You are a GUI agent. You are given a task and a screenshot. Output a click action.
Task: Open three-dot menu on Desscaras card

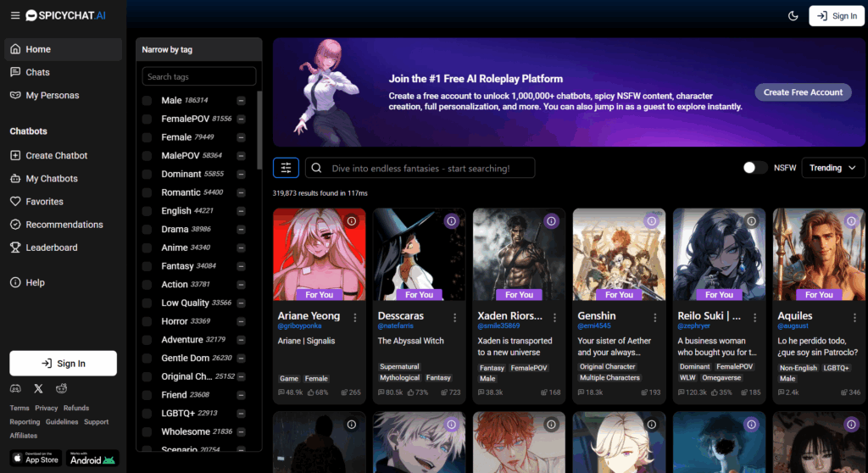pos(455,317)
